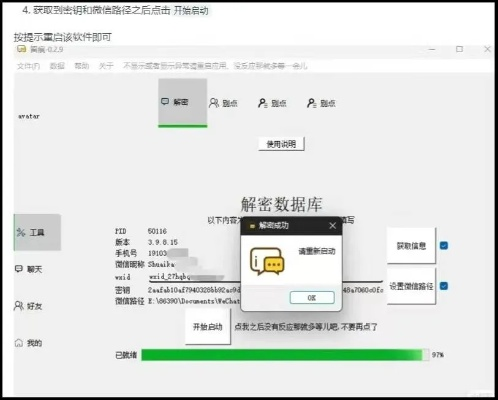Click the chat bubble icon inside the dialog
This screenshot has width=498, height=400.
click(267, 261)
